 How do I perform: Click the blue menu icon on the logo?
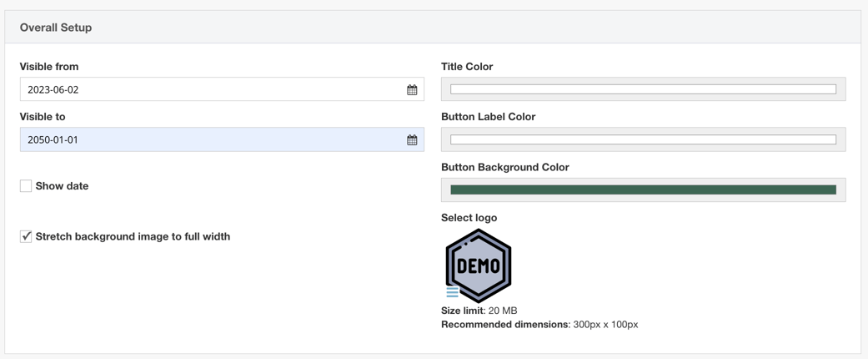(452, 292)
